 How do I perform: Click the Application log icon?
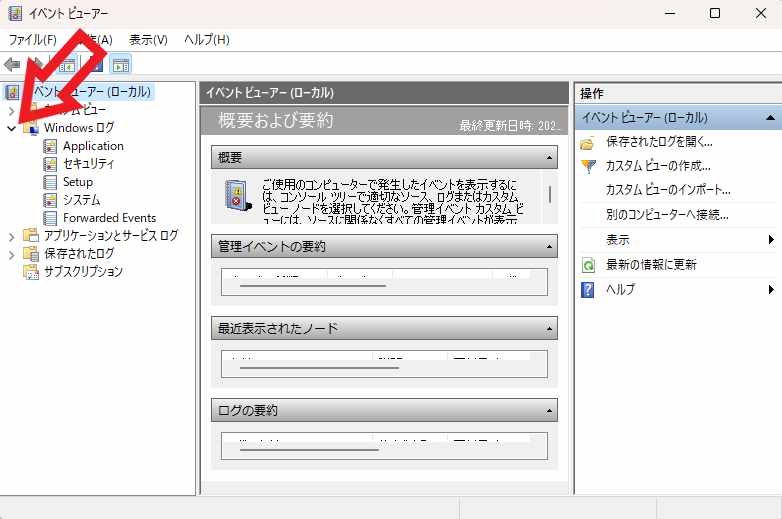tap(50, 146)
